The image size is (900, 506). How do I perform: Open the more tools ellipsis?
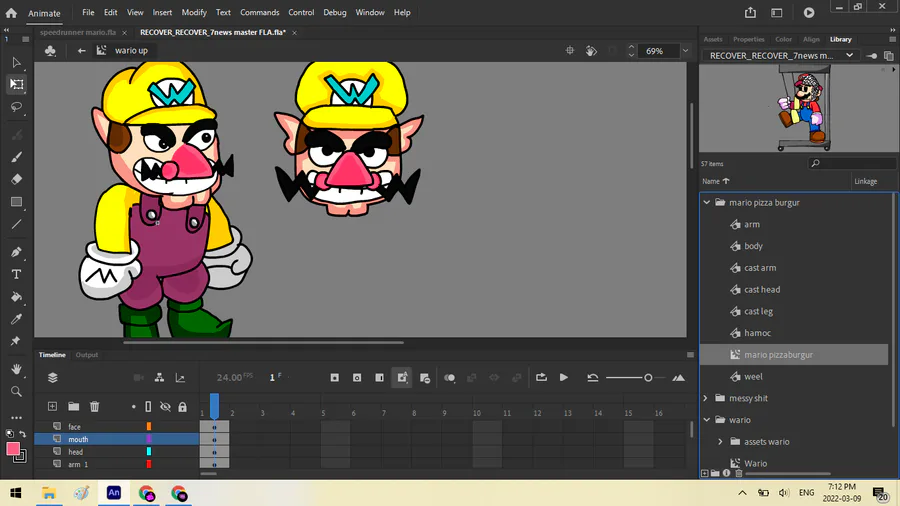(16, 418)
